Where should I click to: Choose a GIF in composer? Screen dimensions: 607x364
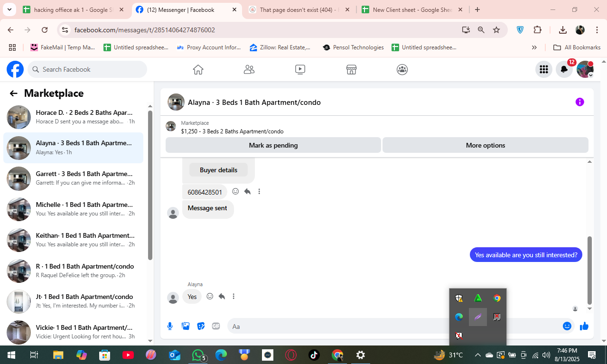[216, 326]
